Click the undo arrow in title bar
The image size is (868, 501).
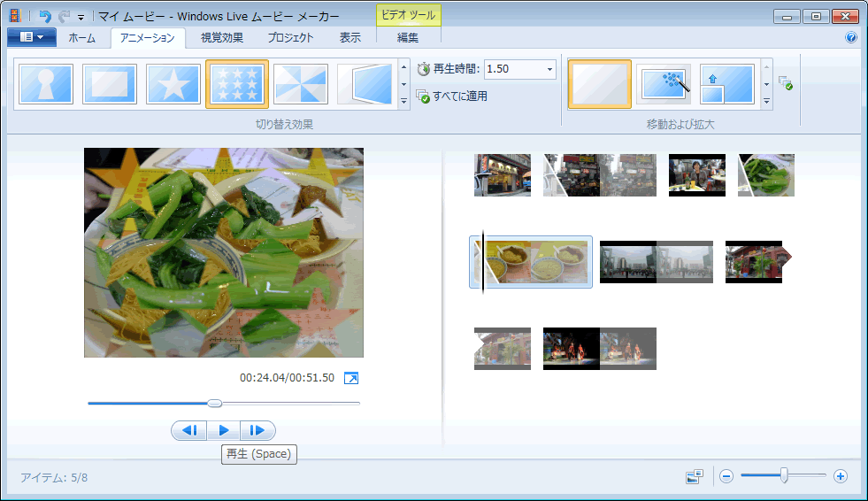click(45, 16)
